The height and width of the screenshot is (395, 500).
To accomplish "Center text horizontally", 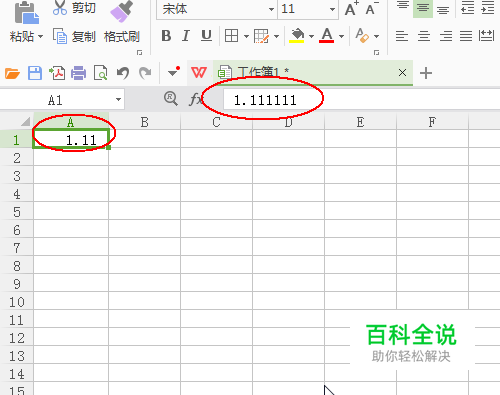I will [x=424, y=36].
